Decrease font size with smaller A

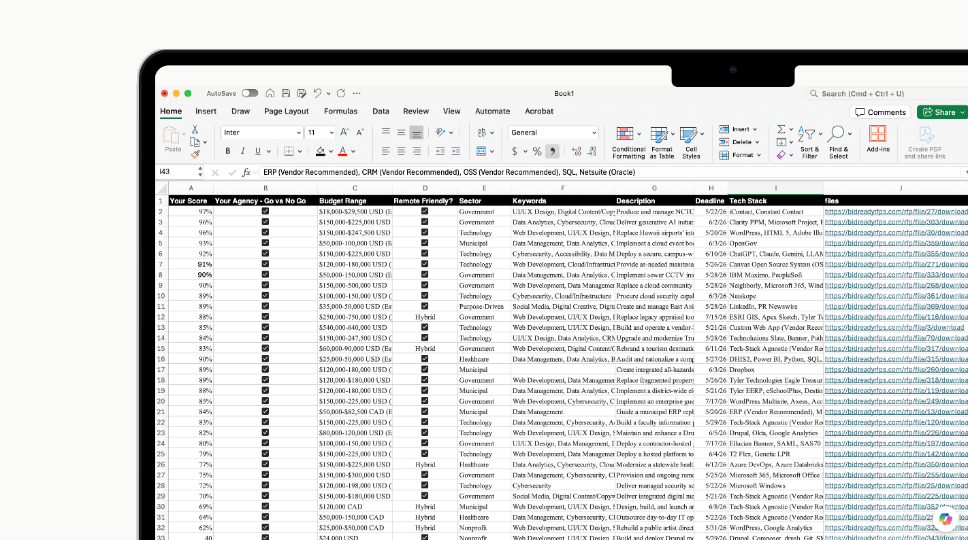click(360, 132)
